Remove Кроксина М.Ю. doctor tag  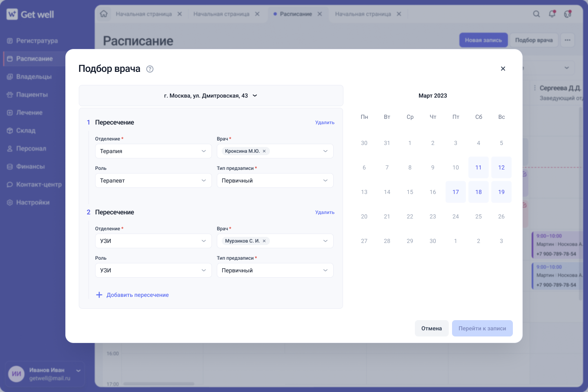pyautogui.click(x=264, y=151)
